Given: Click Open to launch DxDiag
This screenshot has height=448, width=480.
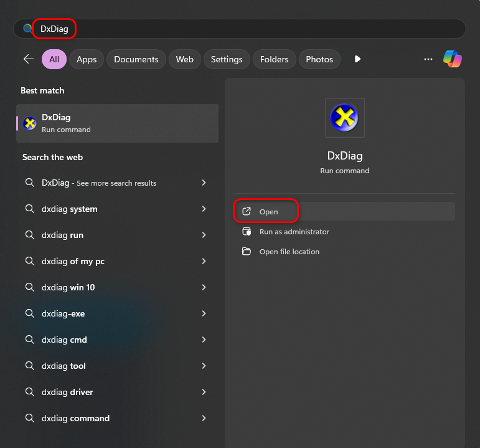Looking at the screenshot, I should click(x=268, y=212).
